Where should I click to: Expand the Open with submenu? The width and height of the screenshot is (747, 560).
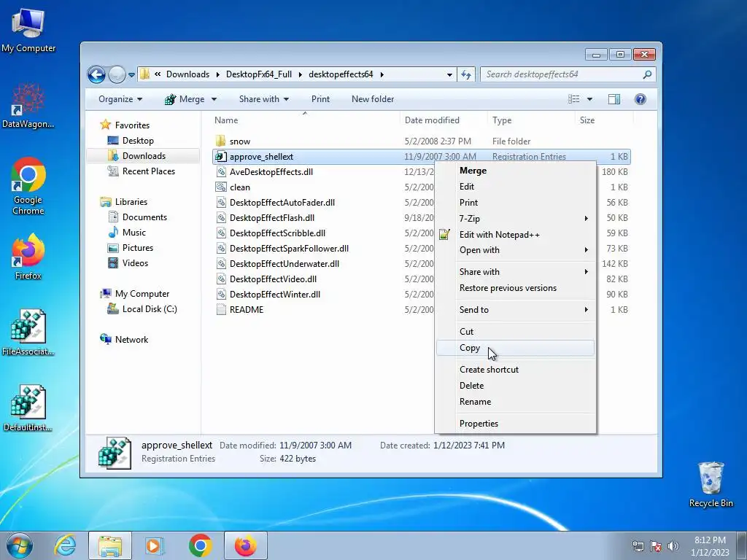click(x=516, y=250)
